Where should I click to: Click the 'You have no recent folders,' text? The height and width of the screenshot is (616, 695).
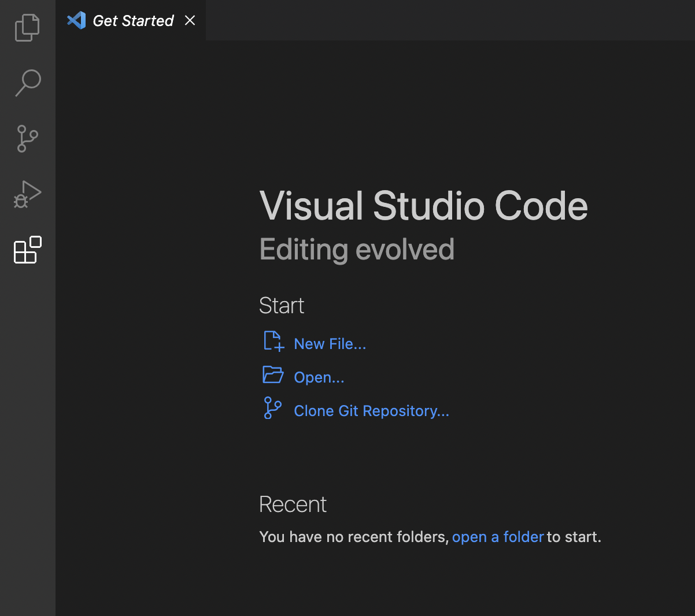click(x=354, y=537)
